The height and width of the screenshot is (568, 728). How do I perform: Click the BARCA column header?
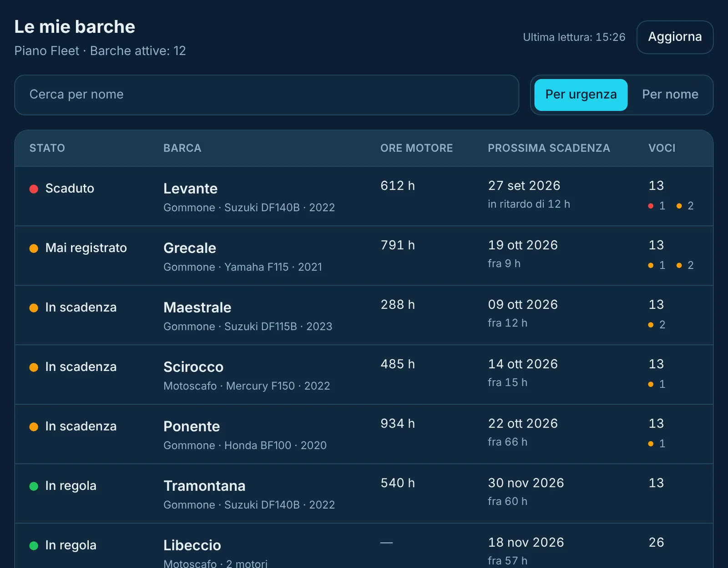(x=182, y=148)
